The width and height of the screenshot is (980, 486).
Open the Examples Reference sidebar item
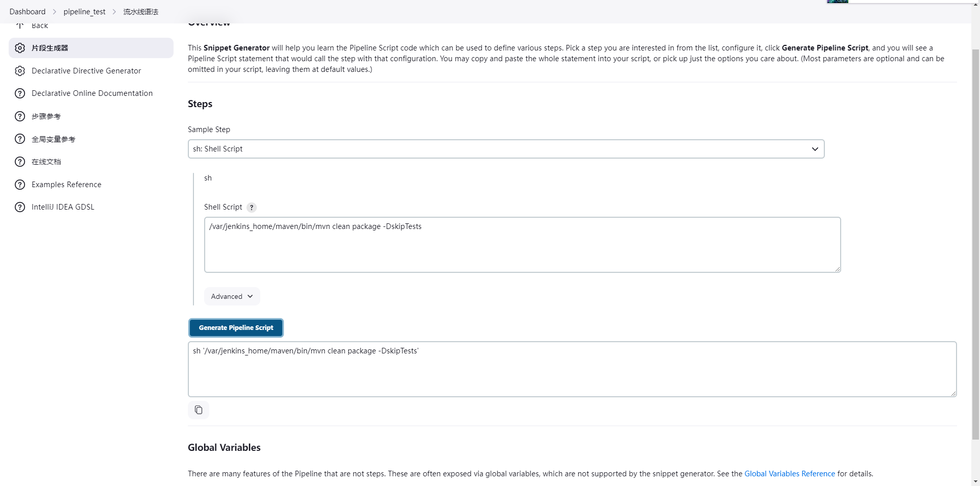point(66,185)
